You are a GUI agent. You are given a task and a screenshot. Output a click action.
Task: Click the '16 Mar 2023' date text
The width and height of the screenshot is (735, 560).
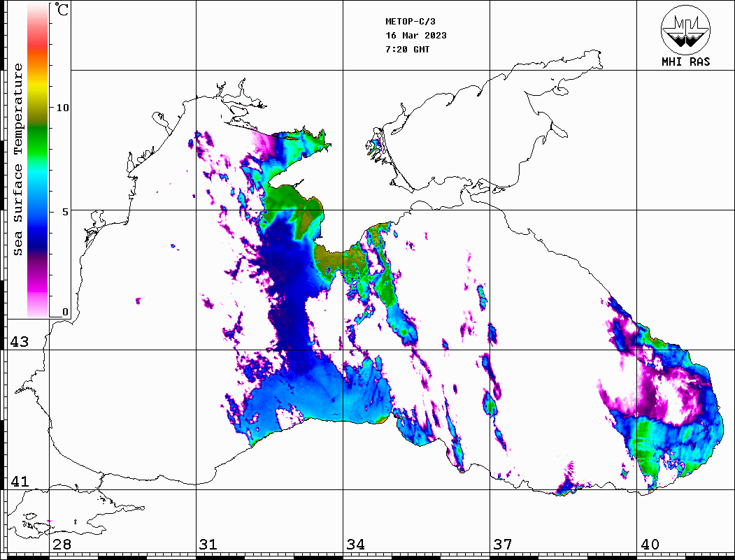coord(416,36)
